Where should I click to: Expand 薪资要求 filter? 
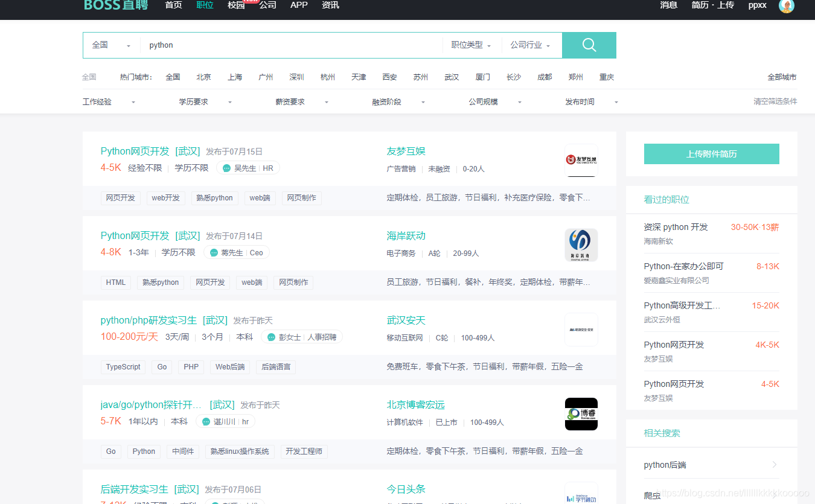[x=302, y=102]
